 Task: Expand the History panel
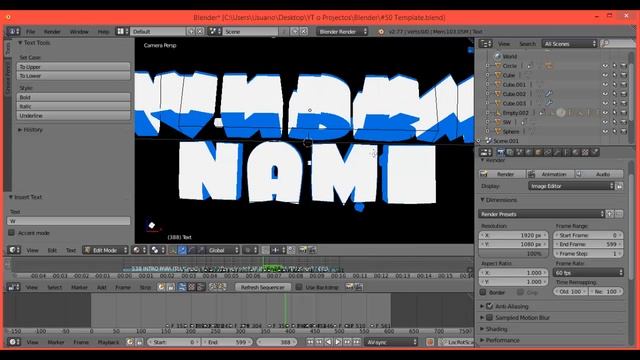[20, 130]
